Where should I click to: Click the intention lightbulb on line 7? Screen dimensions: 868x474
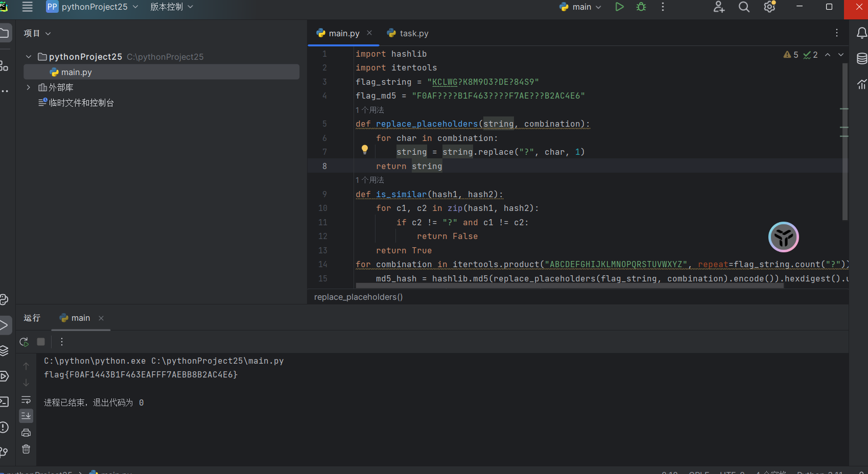click(365, 150)
